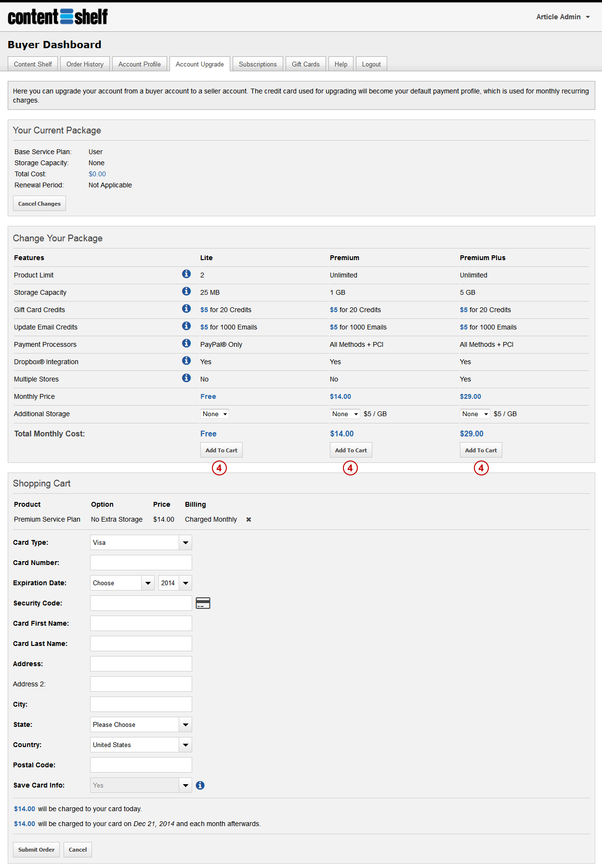This screenshot has height=868, width=602.
Task: Click the Save Card Info help icon
Action: 200,785
